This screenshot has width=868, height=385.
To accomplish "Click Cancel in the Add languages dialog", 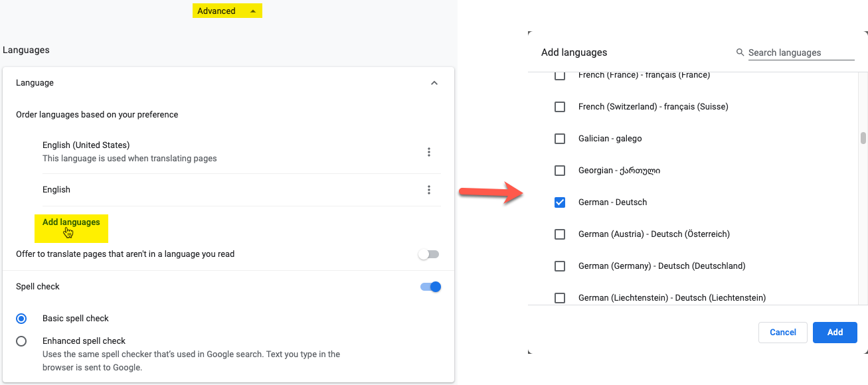I will click(783, 333).
